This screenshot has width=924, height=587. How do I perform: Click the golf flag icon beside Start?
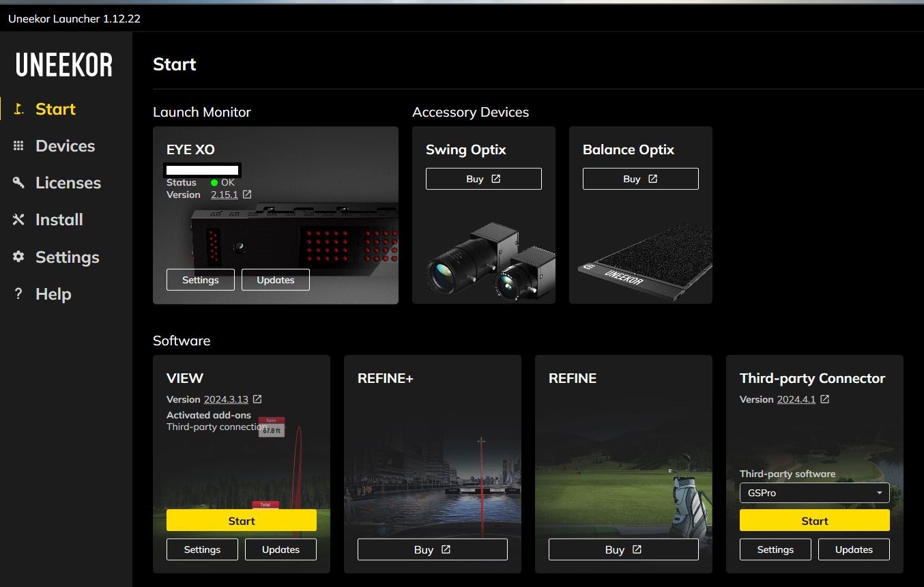point(19,109)
